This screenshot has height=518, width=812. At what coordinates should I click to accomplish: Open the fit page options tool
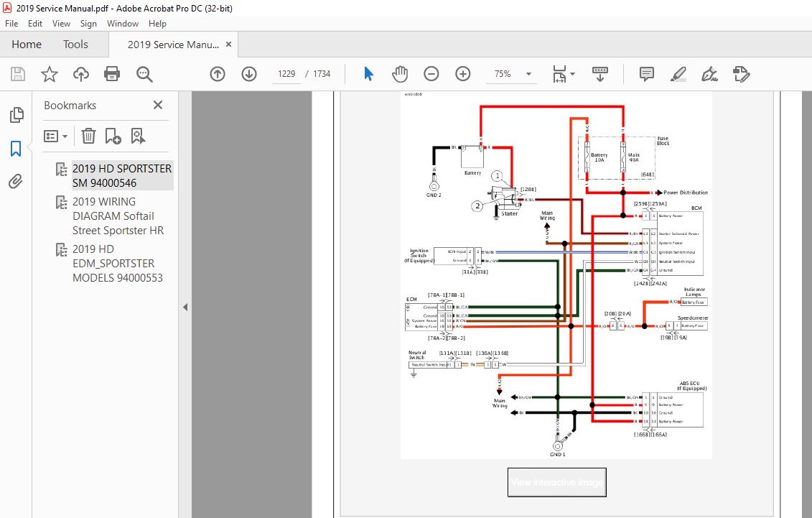[559, 74]
